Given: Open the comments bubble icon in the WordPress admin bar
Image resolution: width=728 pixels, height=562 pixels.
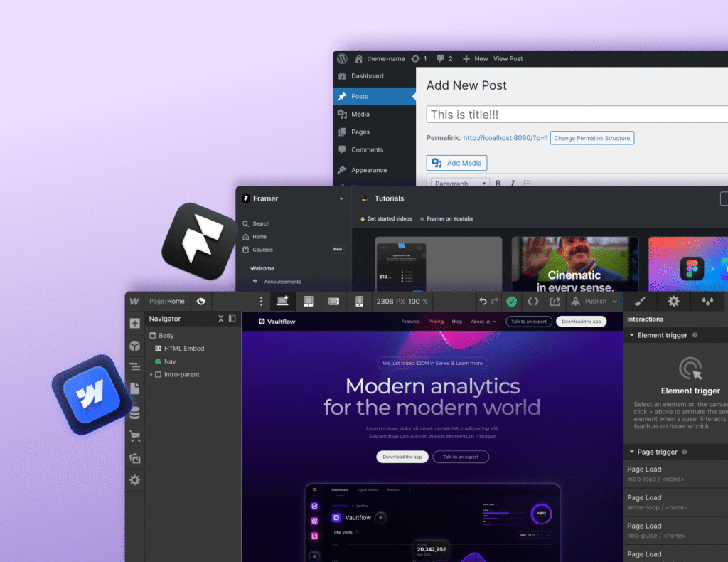Looking at the screenshot, I should [440, 58].
